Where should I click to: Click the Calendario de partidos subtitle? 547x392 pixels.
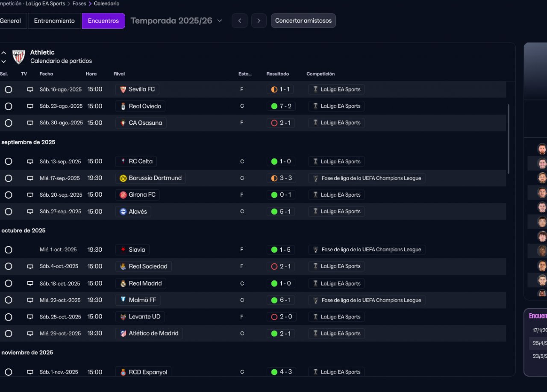click(x=61, y=61)
